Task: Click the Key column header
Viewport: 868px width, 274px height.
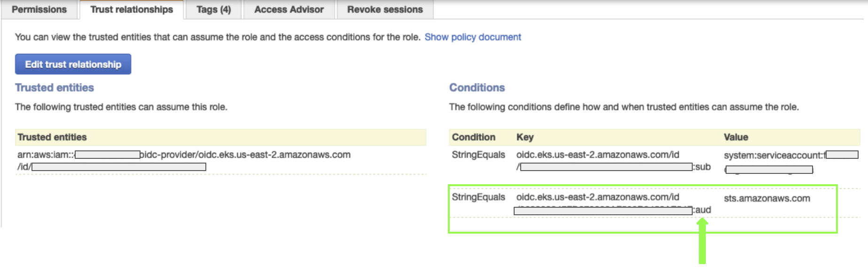Action: [x=525, y=137]
